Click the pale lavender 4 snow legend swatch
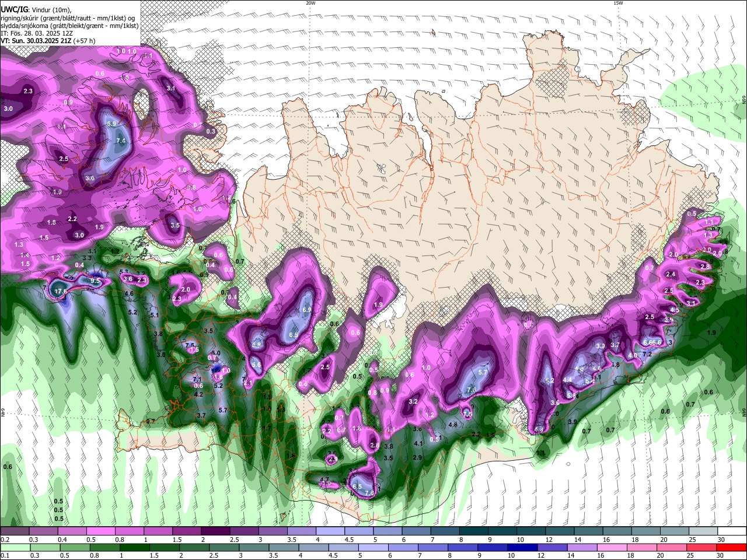The width and height of the screenshot is (747, 560). point(330,531)
